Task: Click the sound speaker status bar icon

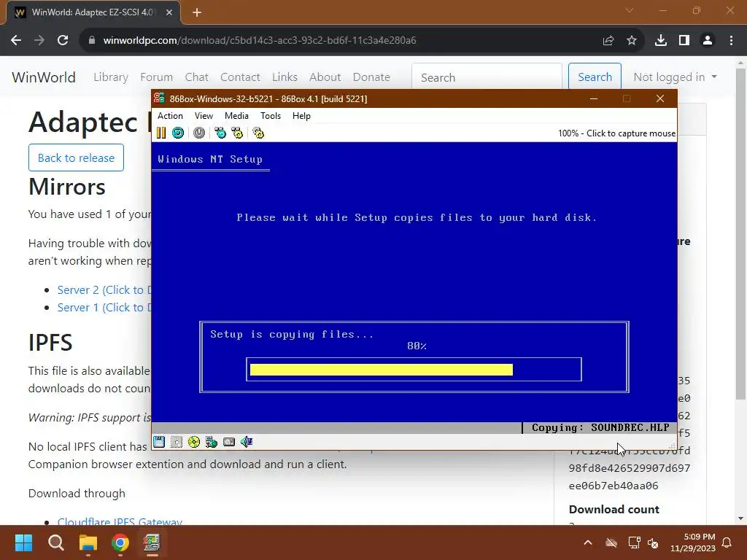Action: coord(247,442)
